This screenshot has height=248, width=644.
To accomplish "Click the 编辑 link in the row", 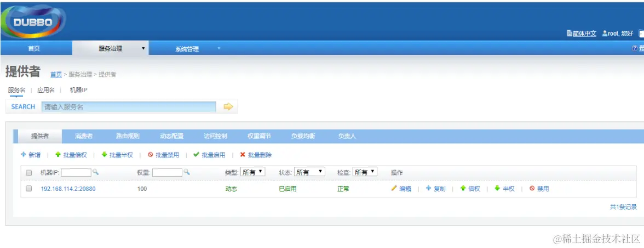I will coord(405,189).
